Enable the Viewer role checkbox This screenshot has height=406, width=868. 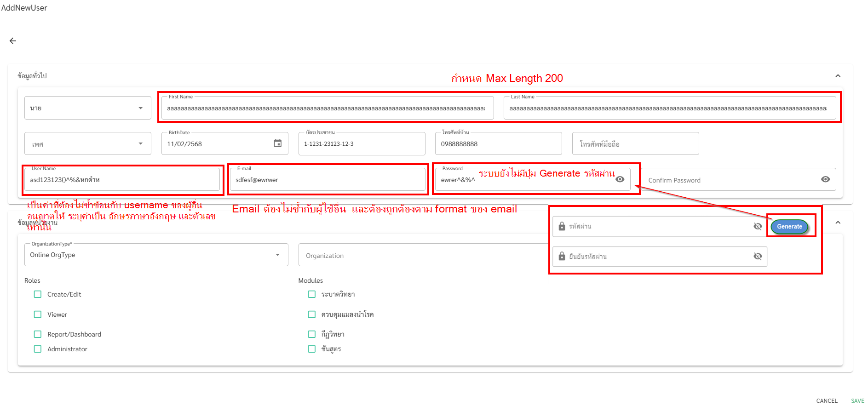(38, 315)
